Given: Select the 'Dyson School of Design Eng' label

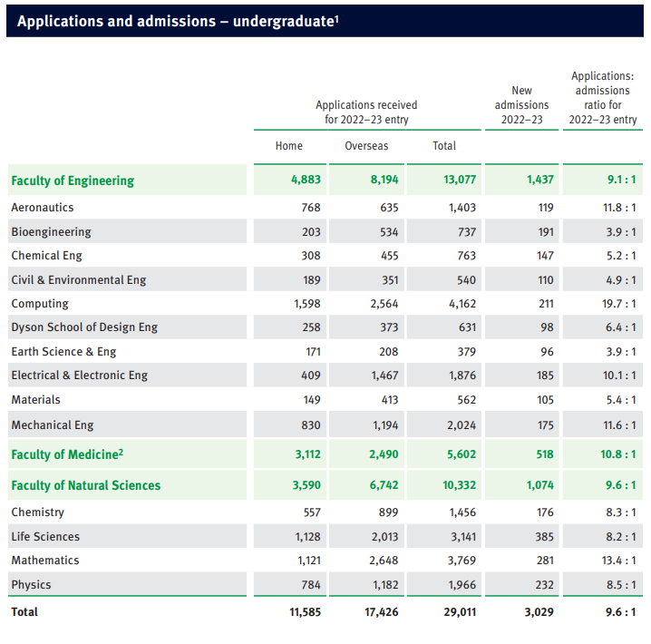Looking at the screenshot, I should click(x=84, y=327).
